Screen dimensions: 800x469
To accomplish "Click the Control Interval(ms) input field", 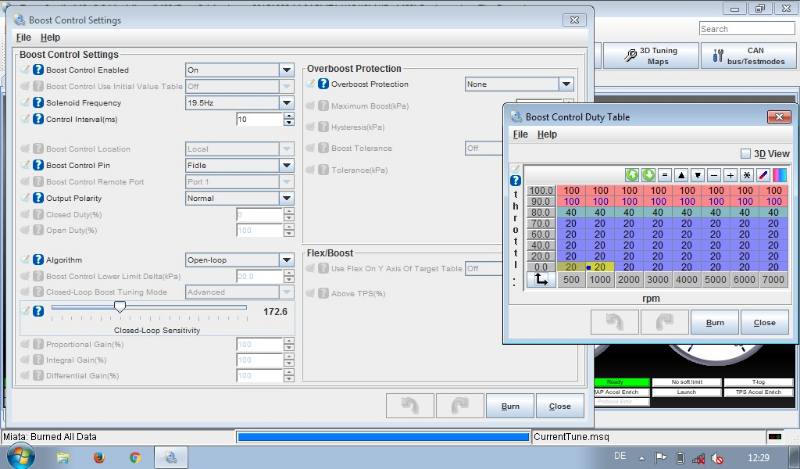I will point(259,119).
